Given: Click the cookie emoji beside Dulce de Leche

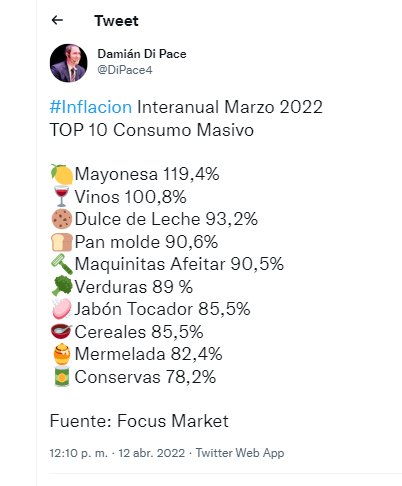Looking at the screenshot, I should [62, 219].
